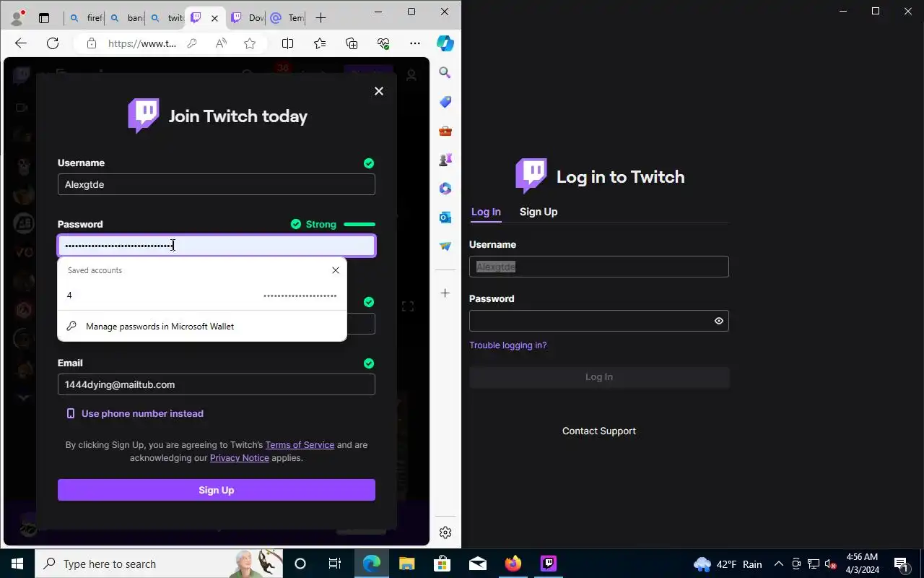Open Windows Start menu
The height and width of the screenshot is (578, 924).
[17, 564]
